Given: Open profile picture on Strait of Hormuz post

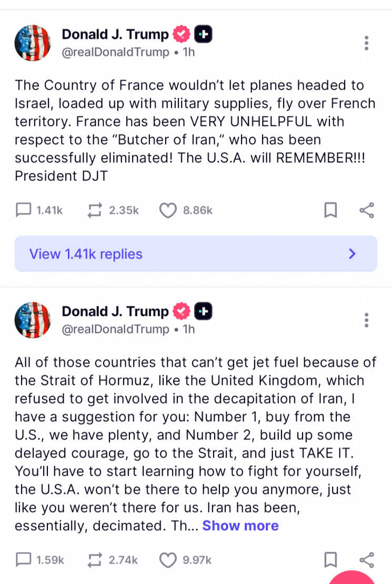Looking at the screenshot, I should point(33,320).
